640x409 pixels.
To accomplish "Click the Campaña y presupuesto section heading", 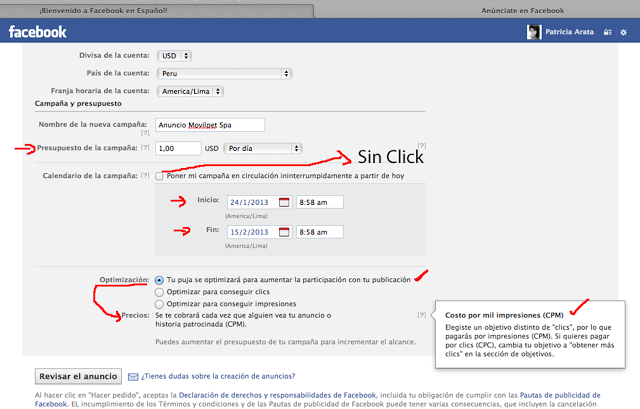I will [x=78, y=103].
